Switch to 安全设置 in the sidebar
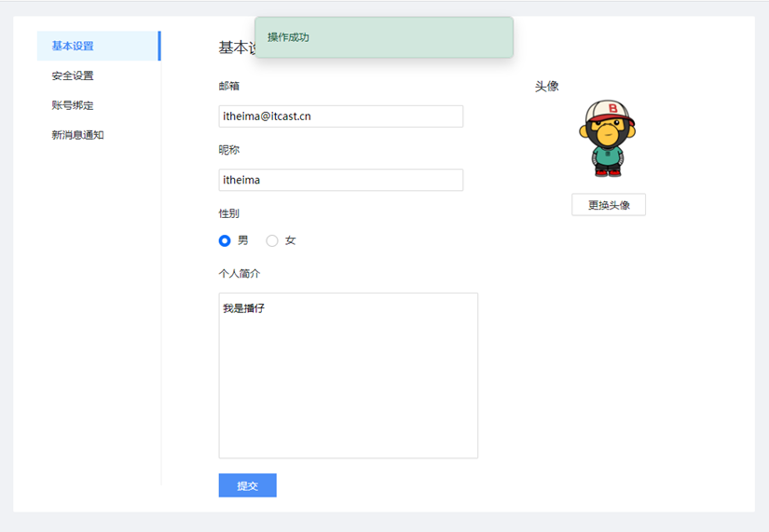The image size is (769, 532). pyautogui.click(x=73, y=75)
